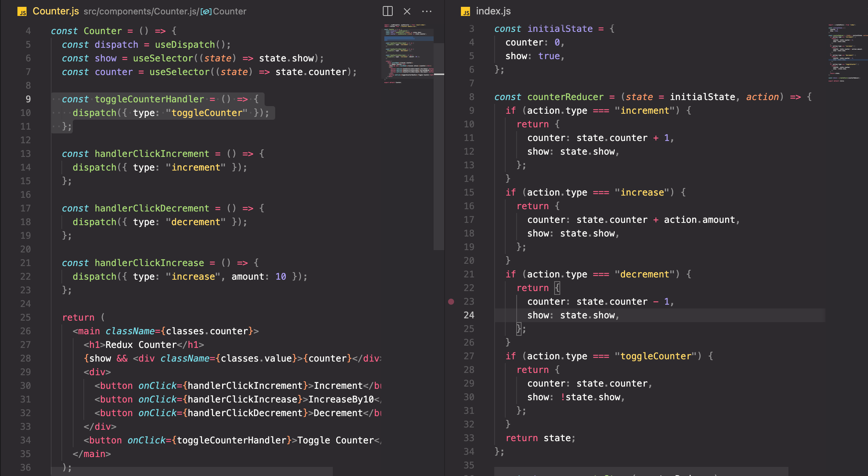Click useDispatch() call on line 5

point(190,45)
